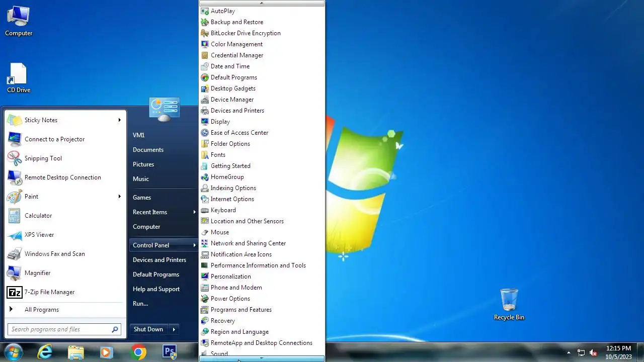The image size is (644, 362).
Task: Click the Connect to a Projector icon
Action: tap(15, 139)
